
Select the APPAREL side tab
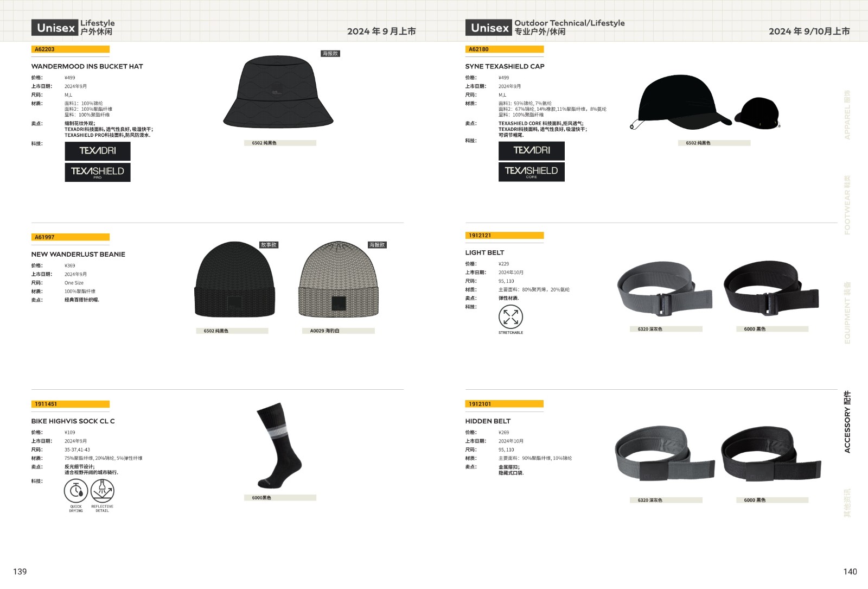(847, 115)
